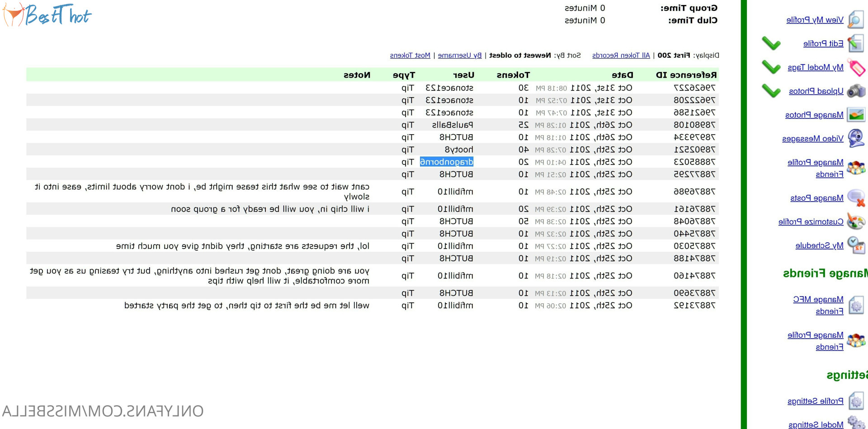
Task: Click the Reference ID column header
Action: (x=686, y=75)
